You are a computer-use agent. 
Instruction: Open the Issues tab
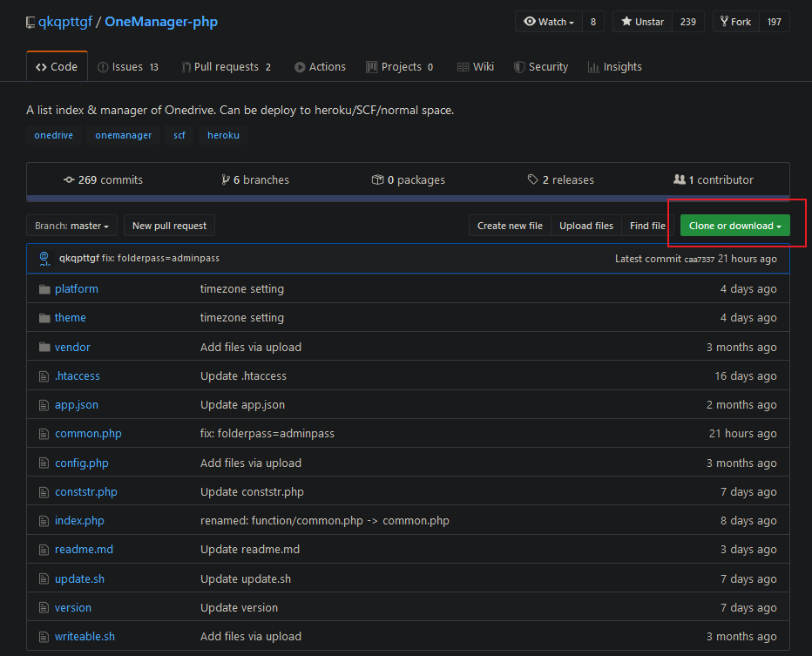(128, 67)
